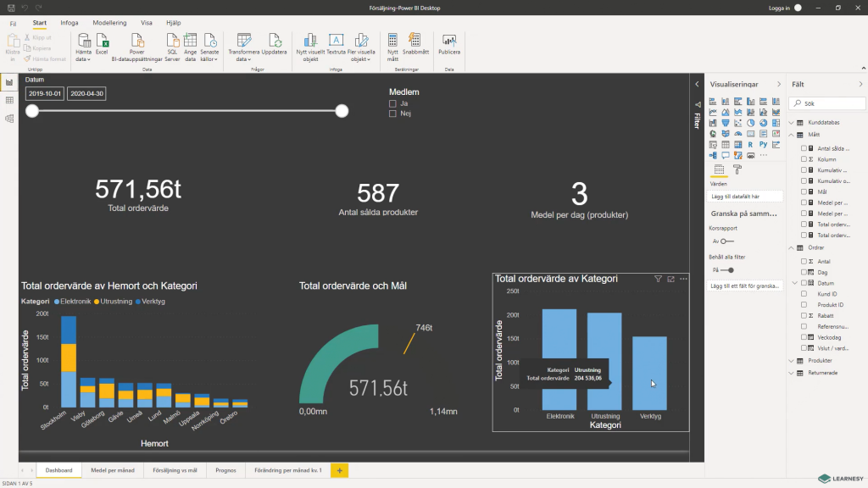The image size is (868, 488).
Task: Add a new report page
Action: point(339,470)
